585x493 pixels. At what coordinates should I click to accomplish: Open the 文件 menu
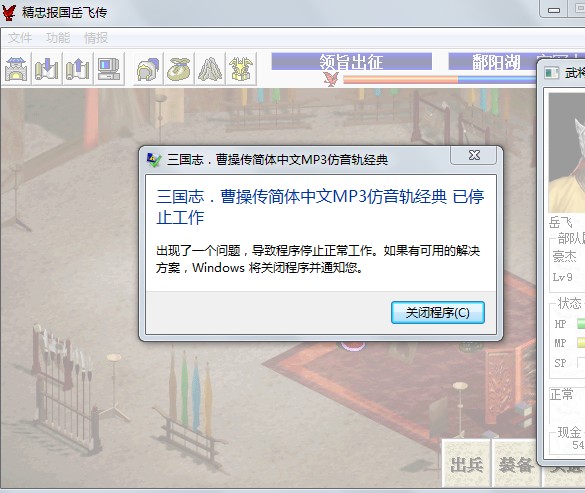(20, 38)
